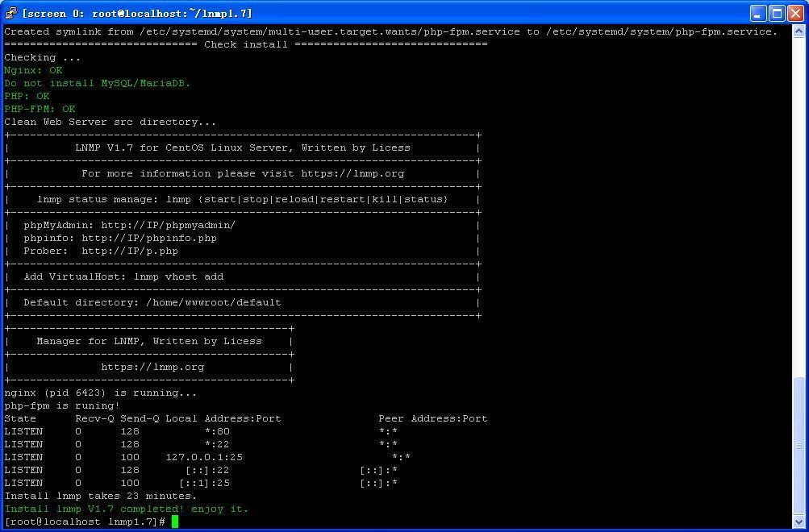
Task: Click the scrollbar down arrow
Action: (799, 522)
